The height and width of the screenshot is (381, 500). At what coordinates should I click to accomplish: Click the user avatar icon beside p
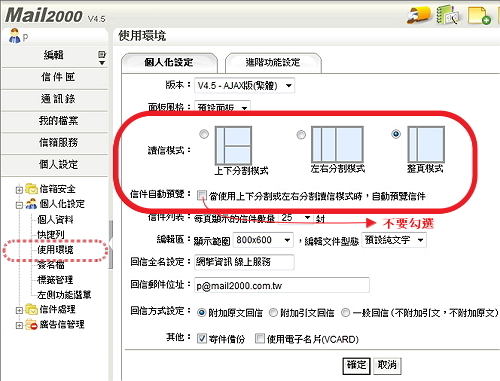click(x=14, y=36)
